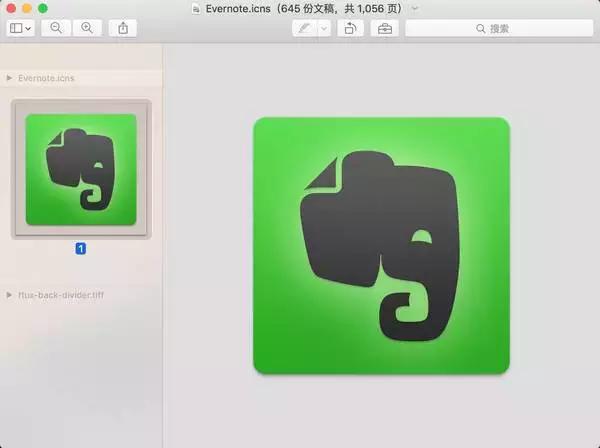The height and width of the screenshot is (448, 600).
Task: Click the sidebar view mode icon
Action: (16, 28)
